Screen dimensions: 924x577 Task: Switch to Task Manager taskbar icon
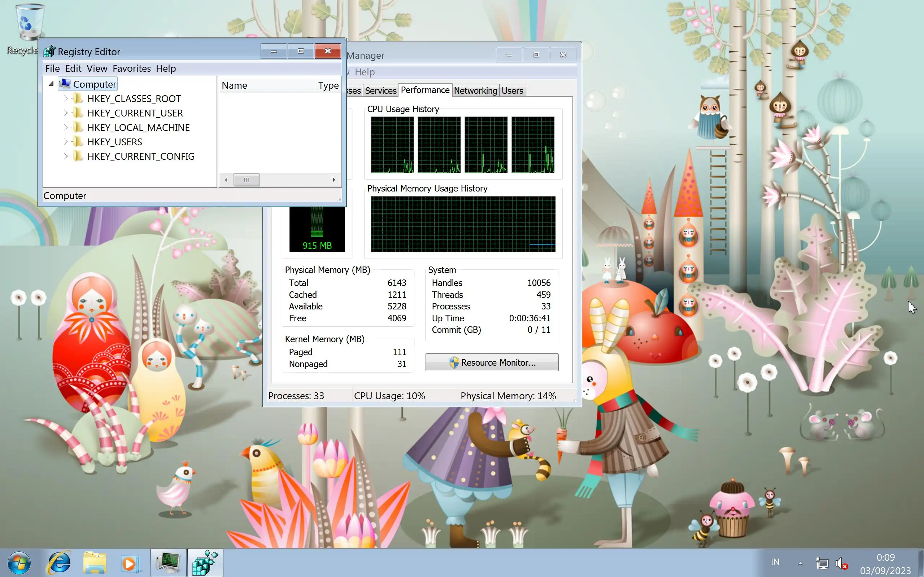pyautogui.click(x=169, y=563)
